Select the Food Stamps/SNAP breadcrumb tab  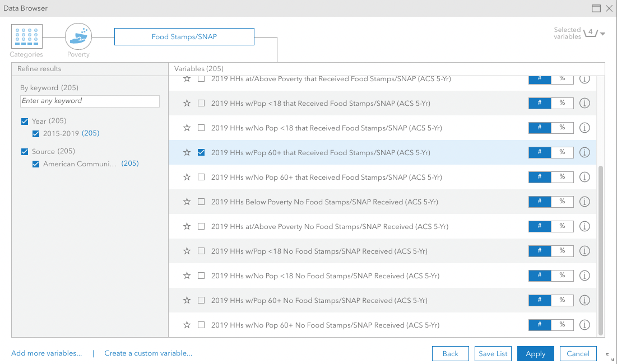click(x=184, y=36)
